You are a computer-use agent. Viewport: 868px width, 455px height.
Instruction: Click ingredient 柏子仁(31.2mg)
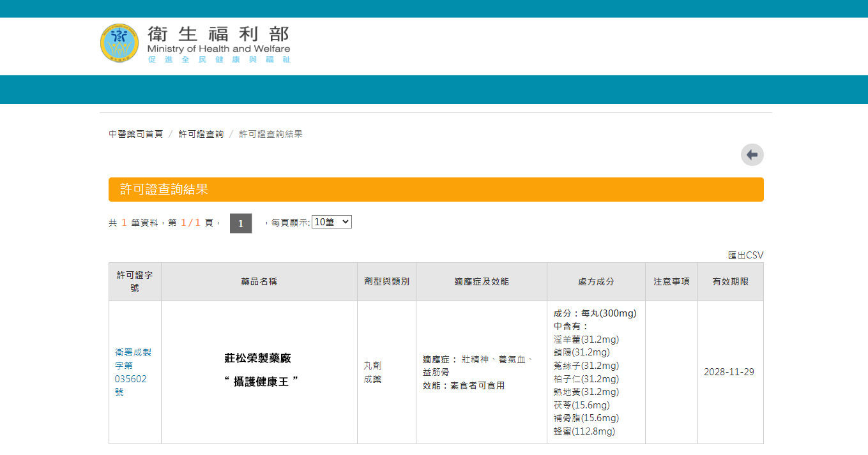click(586, 379)
